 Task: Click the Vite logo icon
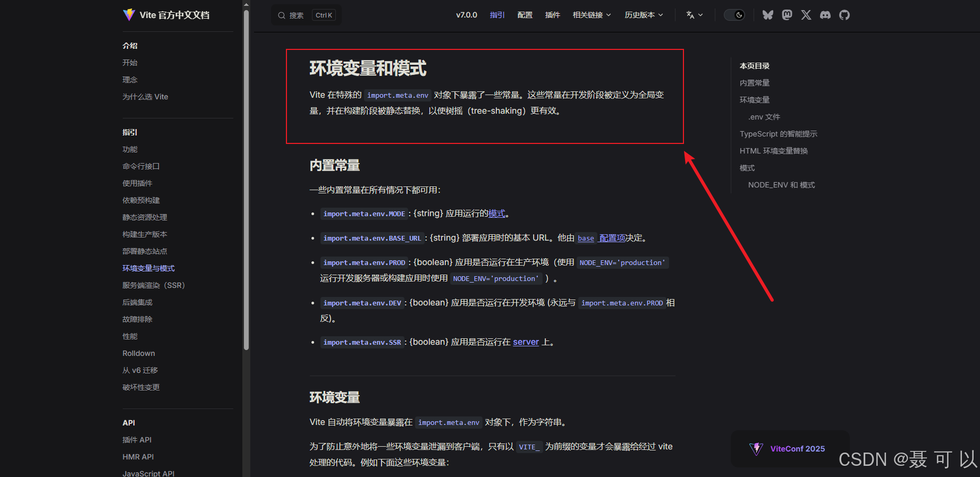pos(129,15)
